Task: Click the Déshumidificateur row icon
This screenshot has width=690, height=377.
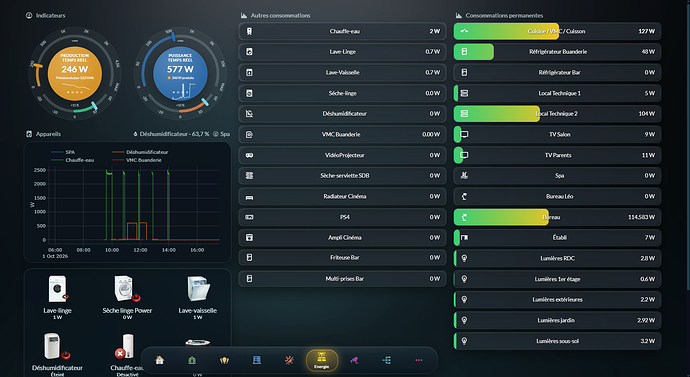Action: [250, 113]
